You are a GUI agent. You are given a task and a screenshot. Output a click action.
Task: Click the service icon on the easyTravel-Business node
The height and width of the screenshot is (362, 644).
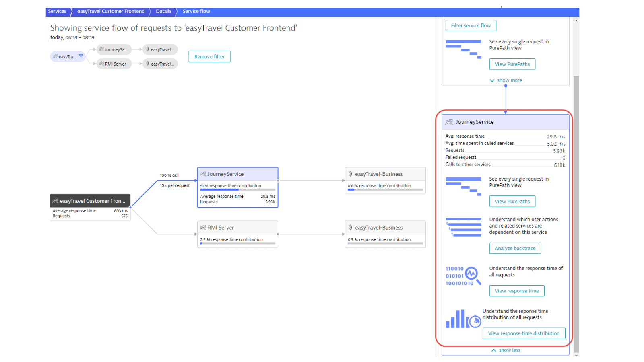point(349,174)
